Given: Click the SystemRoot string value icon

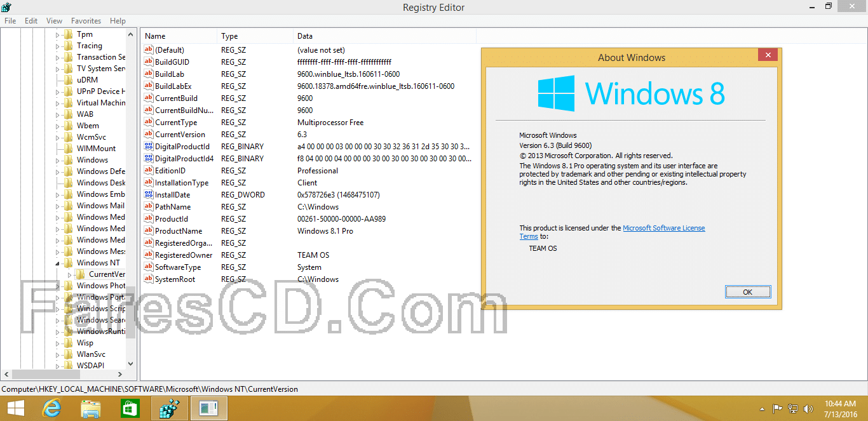Looking at the screenshot, I should pyautogui.click(x=149, y=279).
